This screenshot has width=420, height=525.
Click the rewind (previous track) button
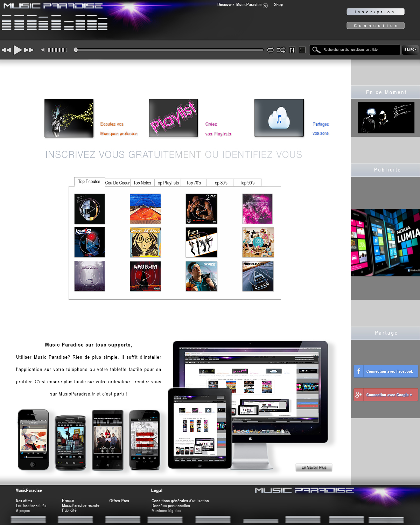pos(6,50)
